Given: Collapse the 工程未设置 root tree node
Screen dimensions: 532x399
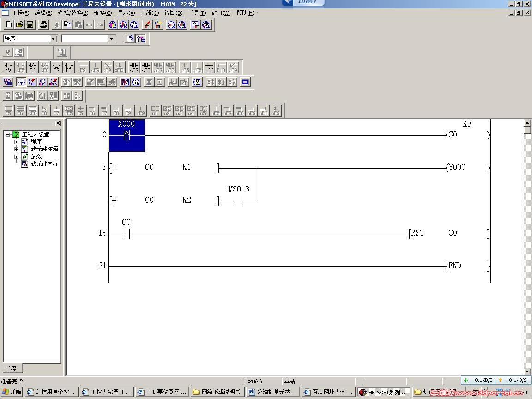Looking at the screenshot, I should 7,134.
